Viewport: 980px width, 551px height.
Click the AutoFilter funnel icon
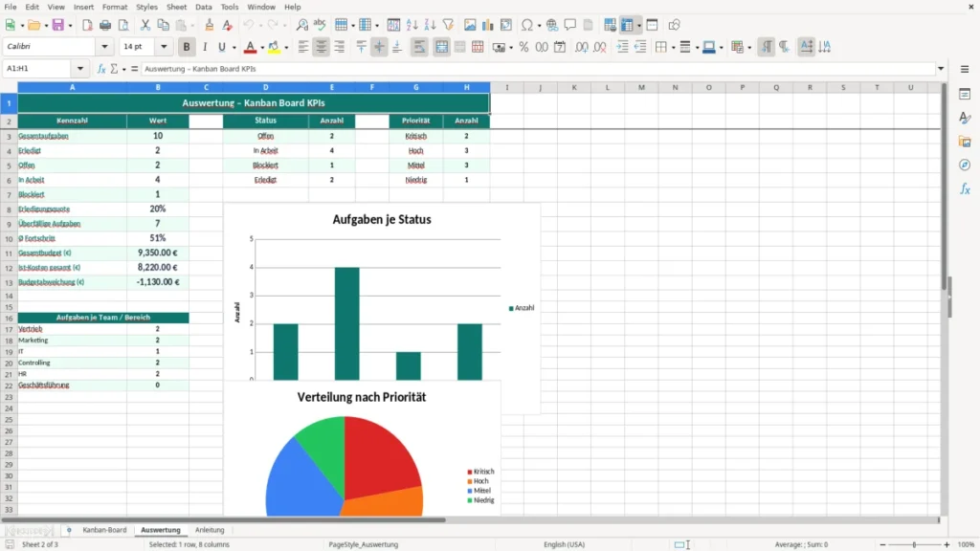[448, 25]
